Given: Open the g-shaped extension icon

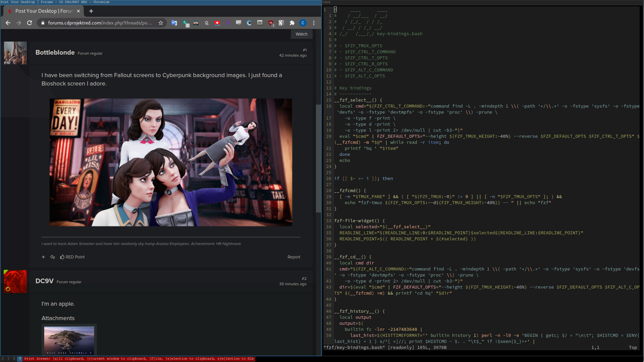Looking at the screenshot, I should [x=281, y=23].
